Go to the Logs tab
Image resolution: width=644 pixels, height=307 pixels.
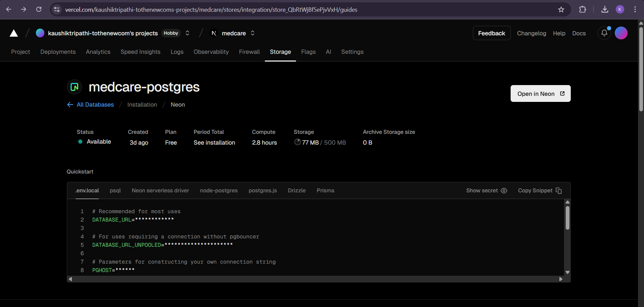177,52
